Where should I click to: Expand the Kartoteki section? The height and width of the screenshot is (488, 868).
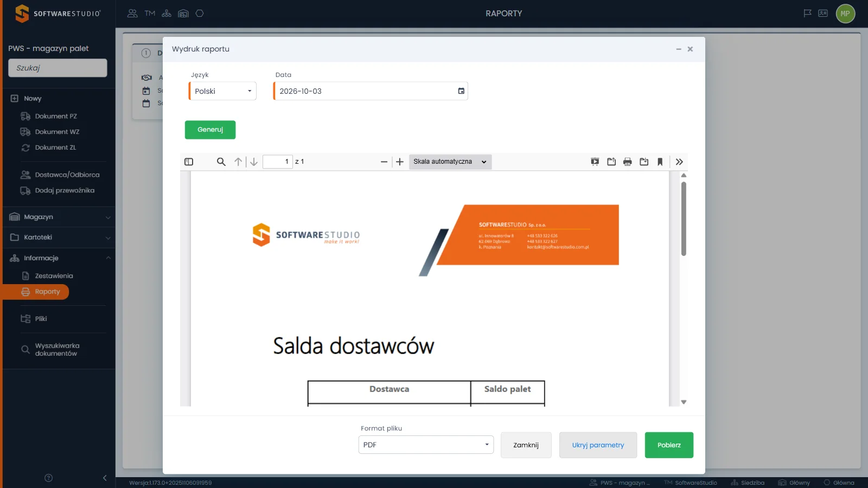[59, 237]
